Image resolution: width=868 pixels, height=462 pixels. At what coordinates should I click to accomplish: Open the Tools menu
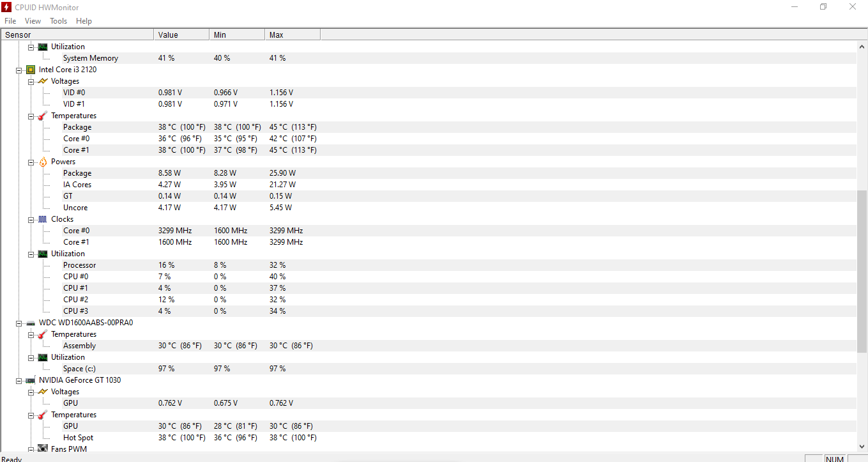[x=58, y=21]
